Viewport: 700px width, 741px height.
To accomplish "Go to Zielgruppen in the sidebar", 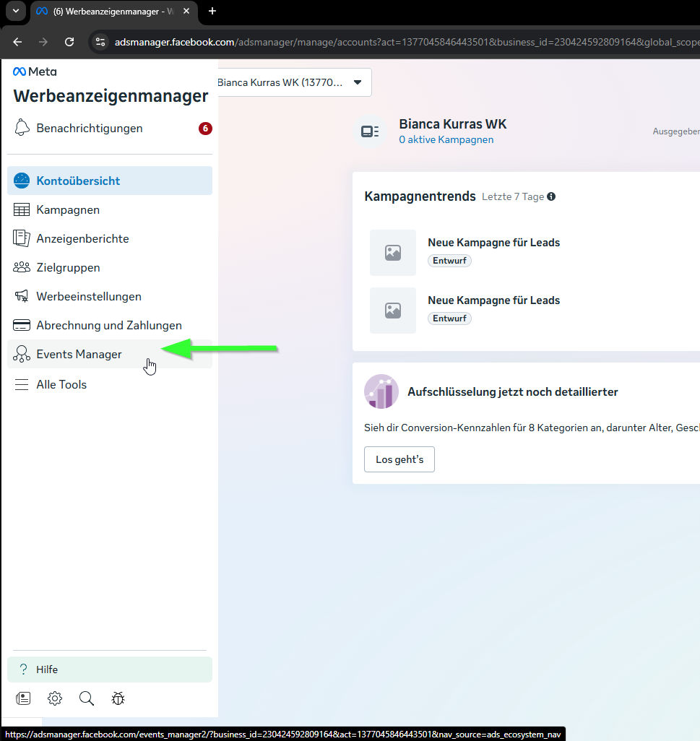I will [x=110, y=267].
